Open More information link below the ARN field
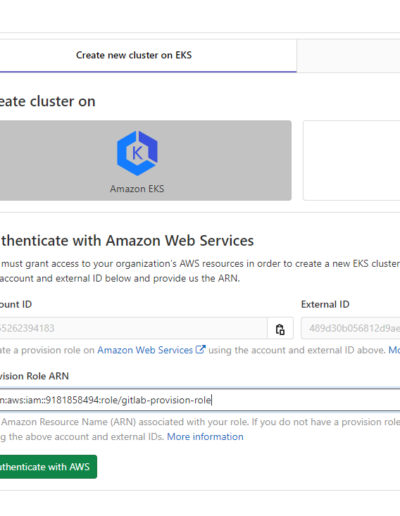400x516 pixels. (205, 437)
